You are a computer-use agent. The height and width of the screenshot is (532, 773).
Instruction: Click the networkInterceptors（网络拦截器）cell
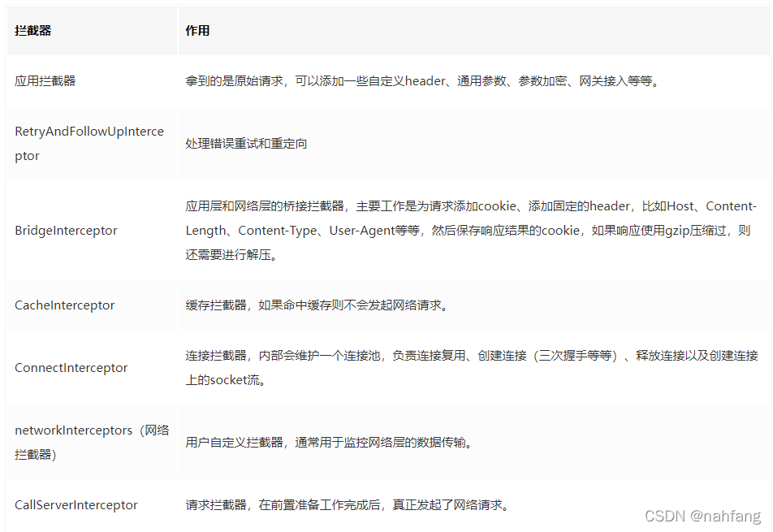tap(86, 443)
